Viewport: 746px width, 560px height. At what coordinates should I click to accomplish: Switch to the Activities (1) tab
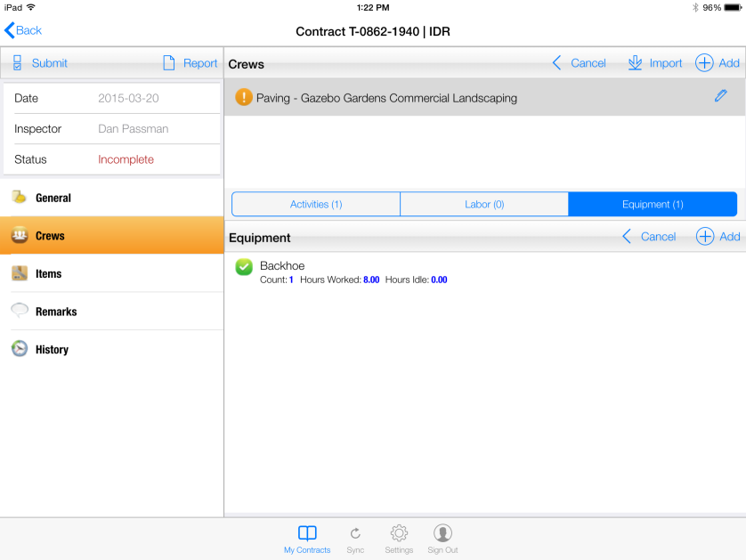click(x=316, y=205)
